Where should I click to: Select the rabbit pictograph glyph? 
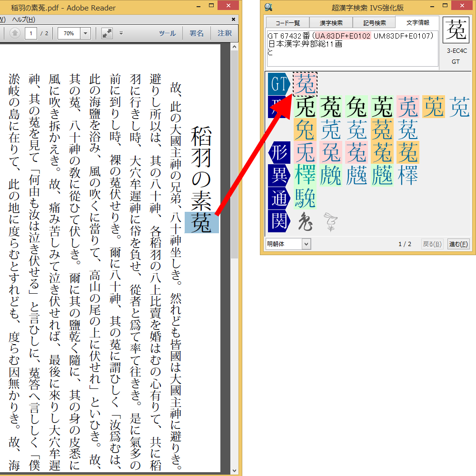[x=330, y=222]
